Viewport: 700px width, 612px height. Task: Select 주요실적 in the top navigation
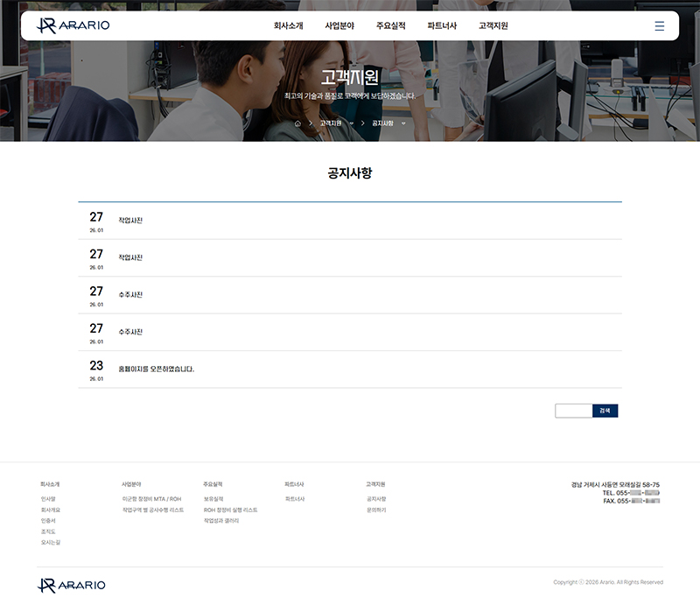pyautogui.click(x=390, y=26)
